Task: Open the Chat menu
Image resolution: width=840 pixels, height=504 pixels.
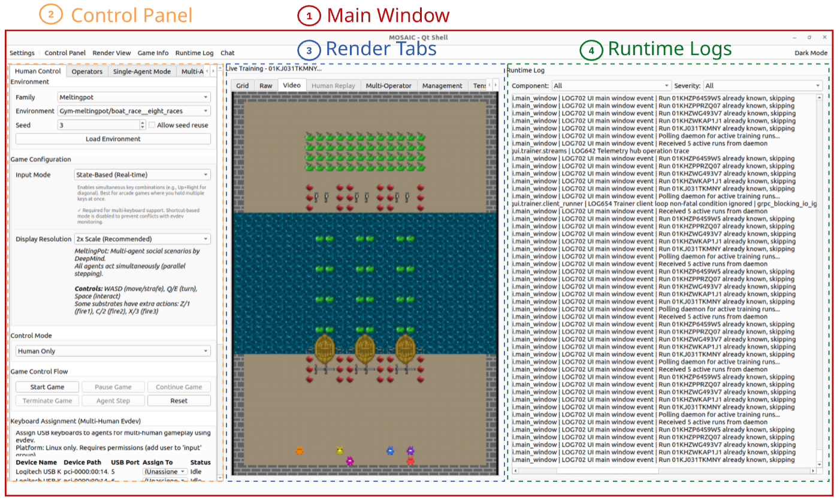Action: point(227,53)
